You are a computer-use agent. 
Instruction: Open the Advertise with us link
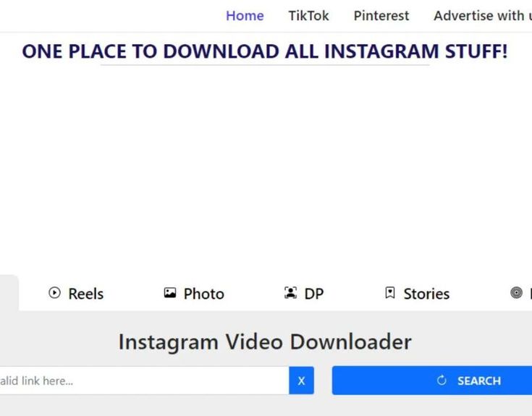click(483, 16)
